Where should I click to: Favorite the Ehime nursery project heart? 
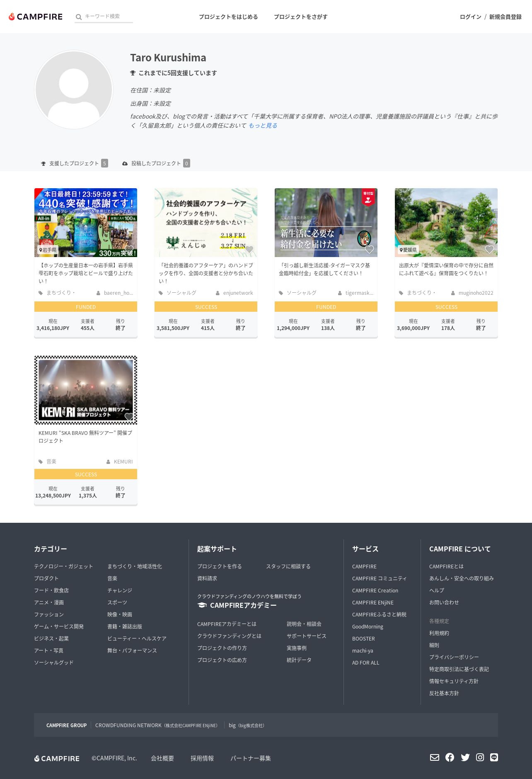(x=489, y=250)
